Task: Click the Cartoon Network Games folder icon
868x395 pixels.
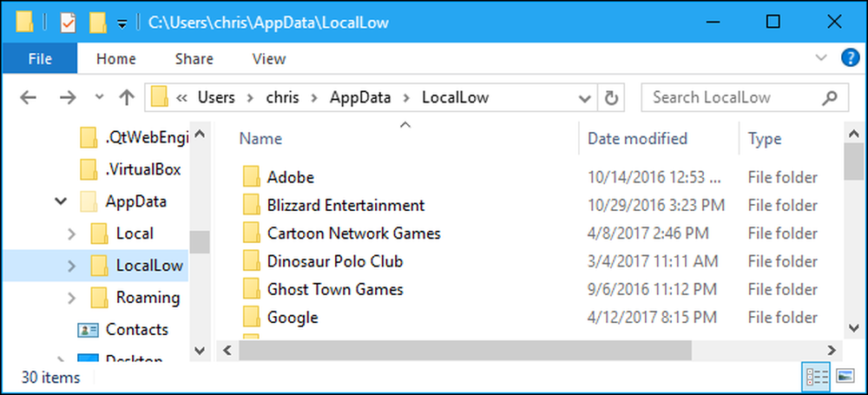Action: pyautogui.click(x=251, y=234)
